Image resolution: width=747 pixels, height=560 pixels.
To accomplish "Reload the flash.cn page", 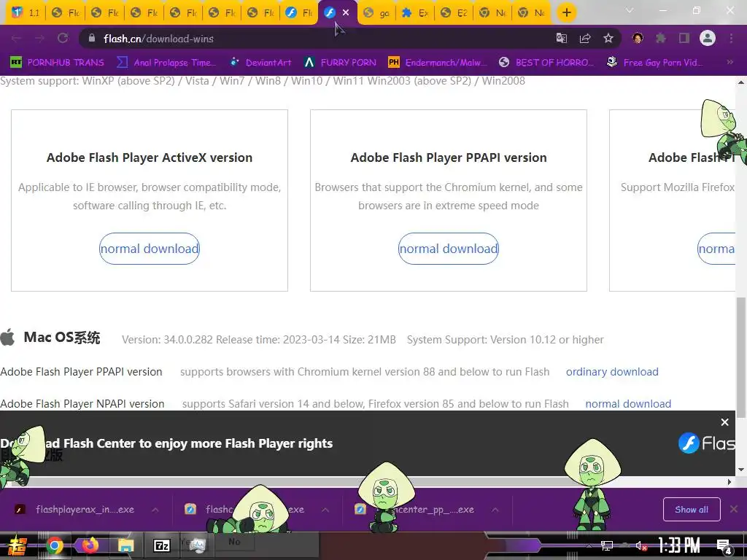I will click(63, 38).
